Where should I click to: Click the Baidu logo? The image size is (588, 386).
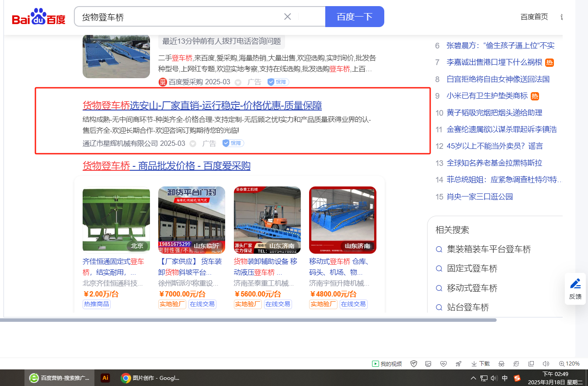(x=38, y=17)
